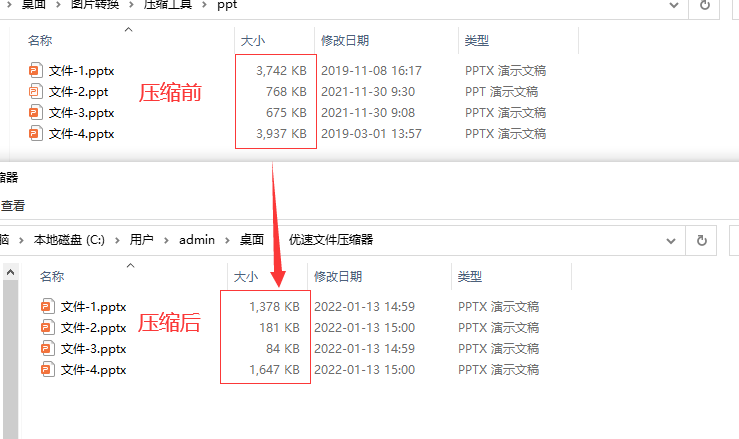The width and height of the screenshot is (739, 439).
Task: Click the 675 KB size cell
Action: (x=286, y=113)
